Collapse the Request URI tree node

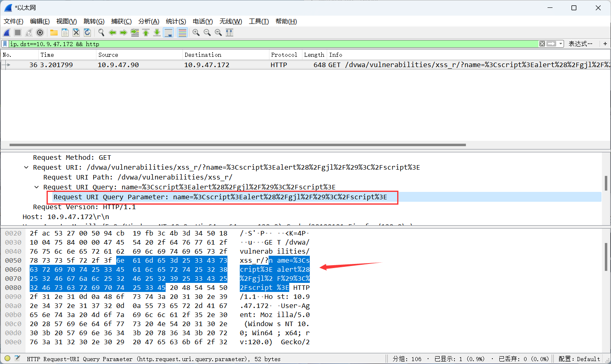pos(26,167)
